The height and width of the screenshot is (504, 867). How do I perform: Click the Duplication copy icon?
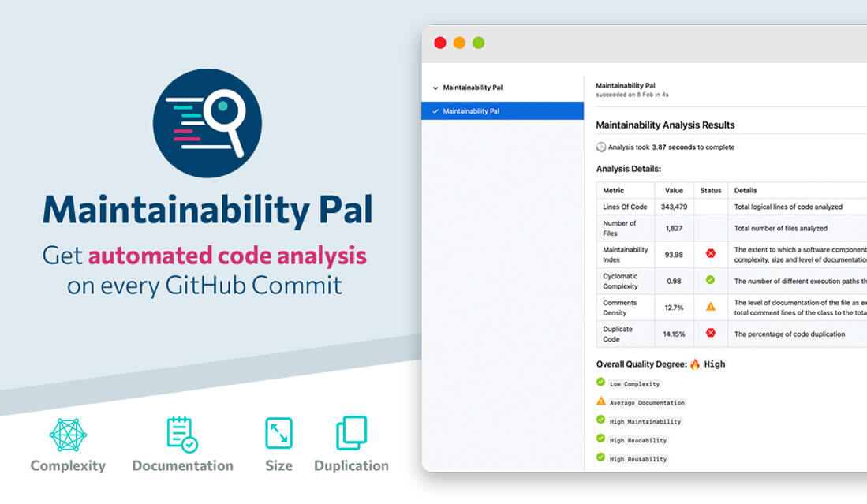coord(352,433)
